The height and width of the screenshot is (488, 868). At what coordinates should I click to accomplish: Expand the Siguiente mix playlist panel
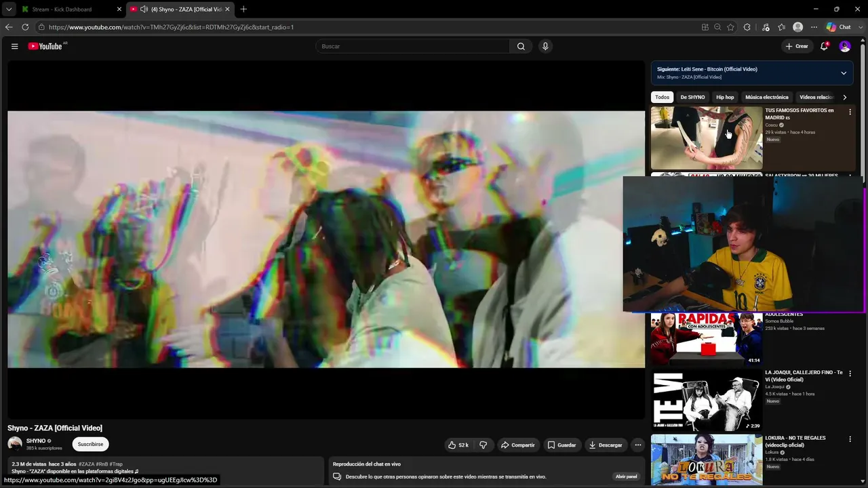[x=844, y=73]
